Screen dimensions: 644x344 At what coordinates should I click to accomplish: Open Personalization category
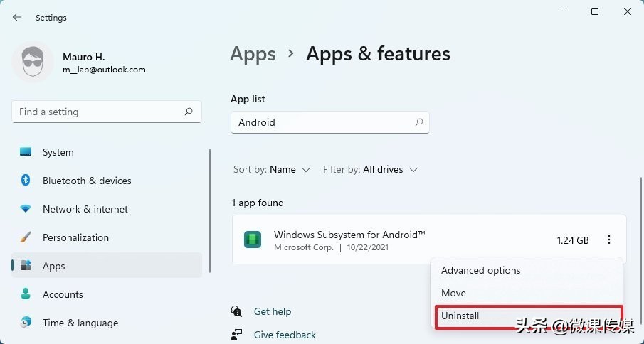107,237
